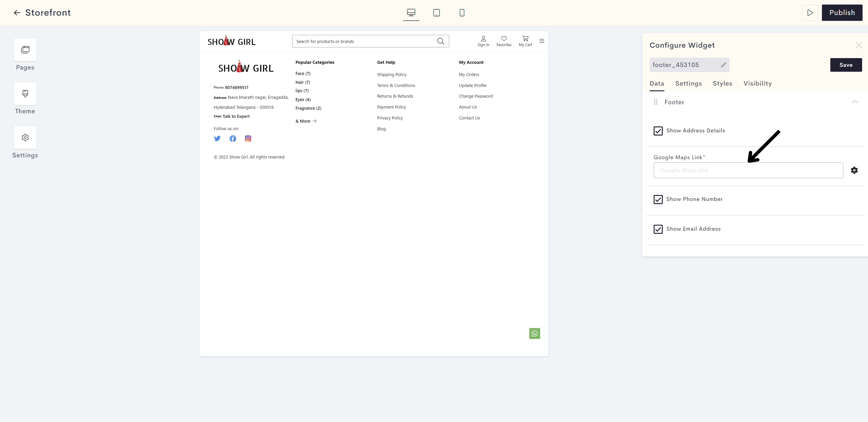The image size is (868, 422).
Task: Open the Fragrance (2) category
Action: click(308, 109)
